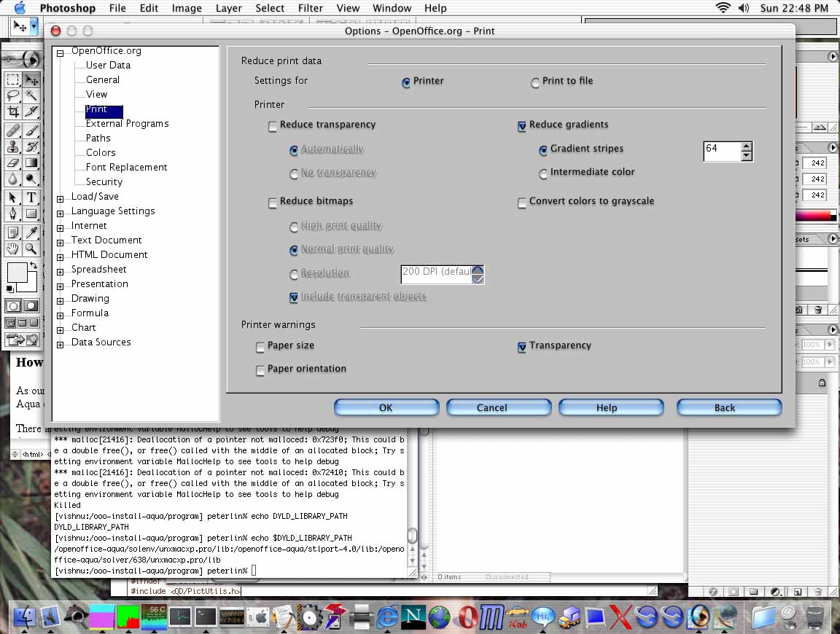
Task: Expand the Language Settings node
Action: coord(60,213)
